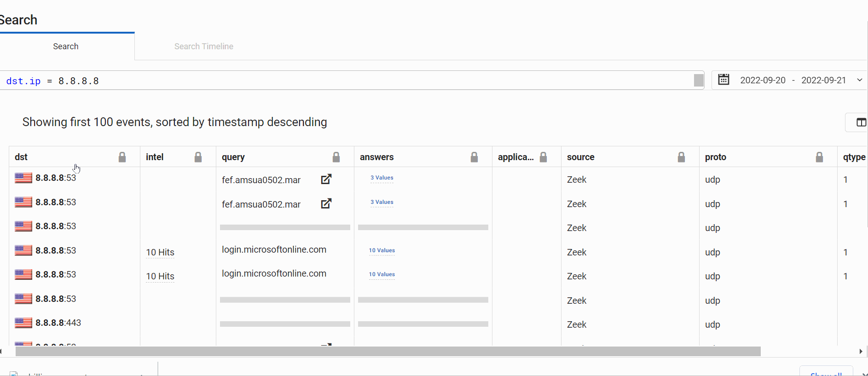Viewport: 868px width, 376px height.
Task: Click udp proto in first row
Action: click(x=712, y=179)
